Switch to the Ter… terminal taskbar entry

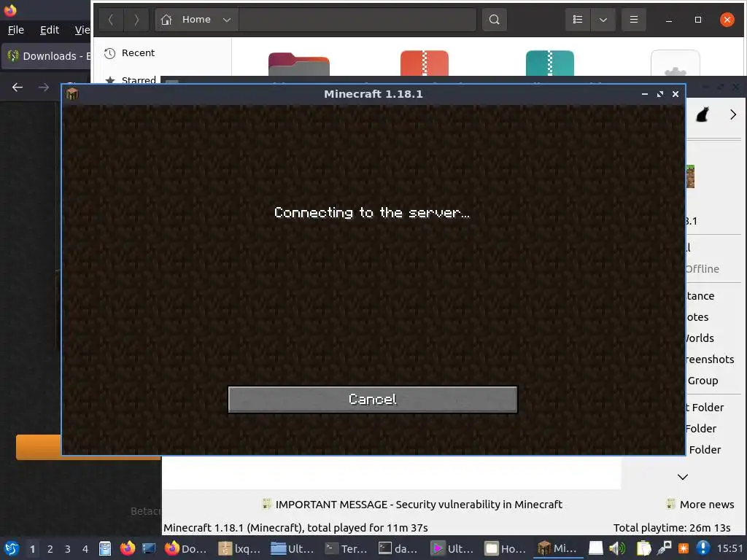[x=346, y=548]
